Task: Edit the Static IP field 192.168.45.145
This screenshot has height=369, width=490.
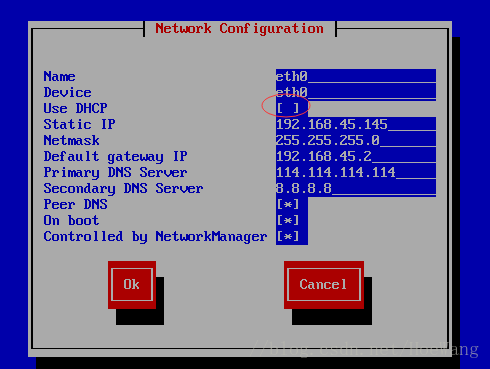Action: (x=356, y=124)
